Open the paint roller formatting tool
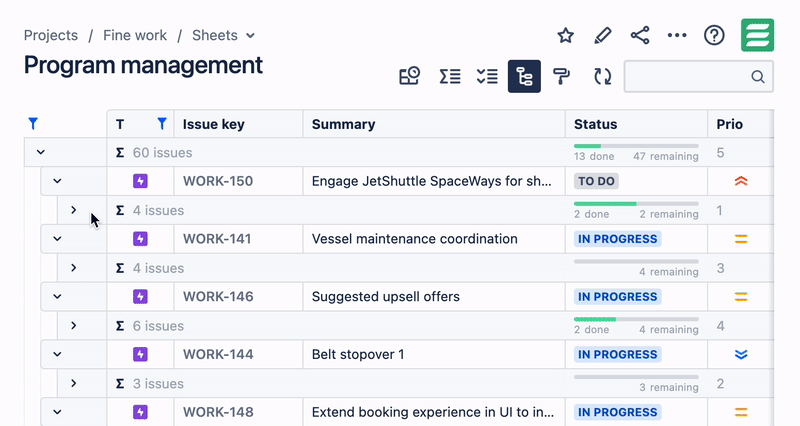 pyautogui.click(x=562, y=76)
